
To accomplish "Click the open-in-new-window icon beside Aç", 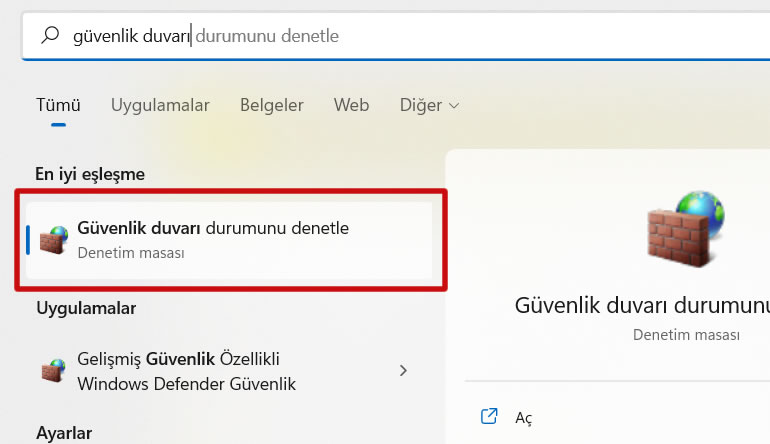I will (489, 416).
